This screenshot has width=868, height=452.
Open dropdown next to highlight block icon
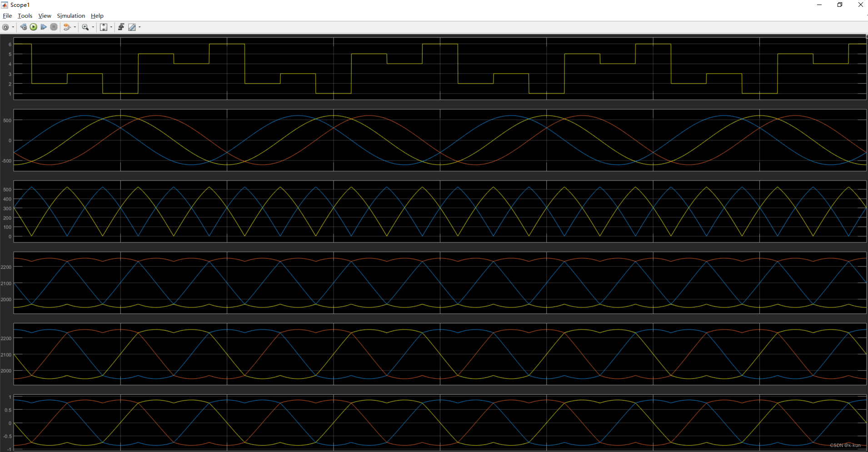coord(75,27)
